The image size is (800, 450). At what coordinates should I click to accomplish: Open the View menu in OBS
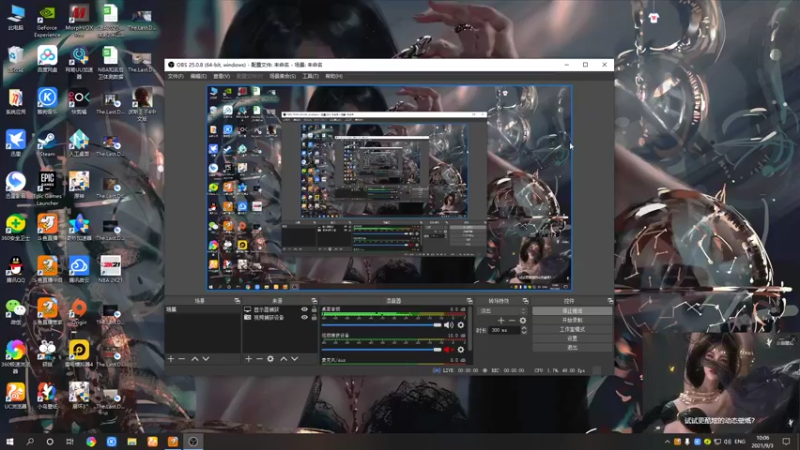pyautogui.click(x=221, y=76)
